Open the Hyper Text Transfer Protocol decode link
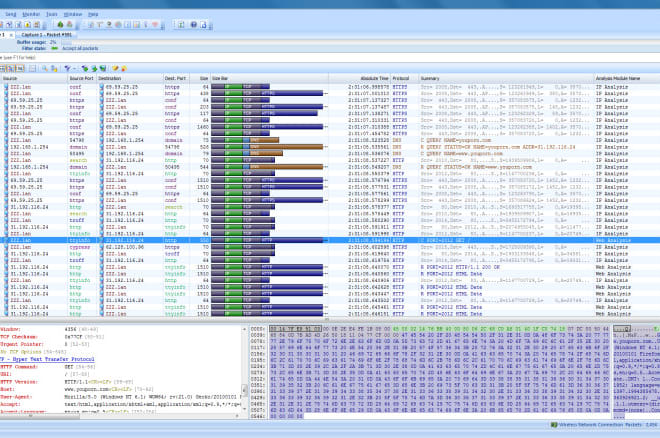This screenshot has width=660, height=438. pyautogui.click(x=47, y=359)
